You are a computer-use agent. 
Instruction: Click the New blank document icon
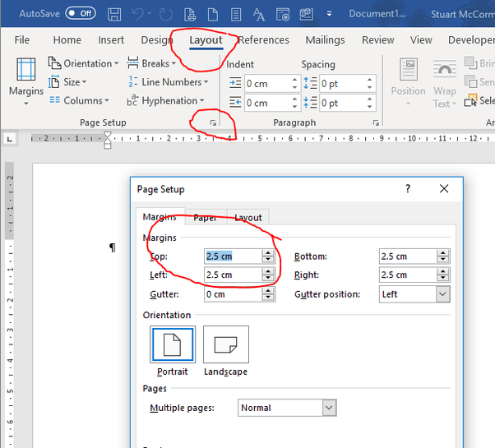[x=212, y=15]
